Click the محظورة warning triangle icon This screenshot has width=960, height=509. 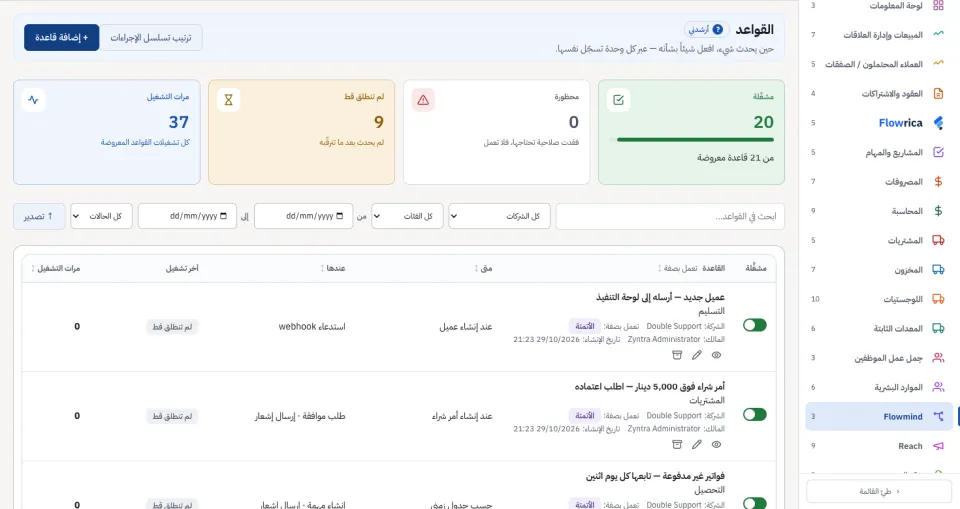[423, 100]
